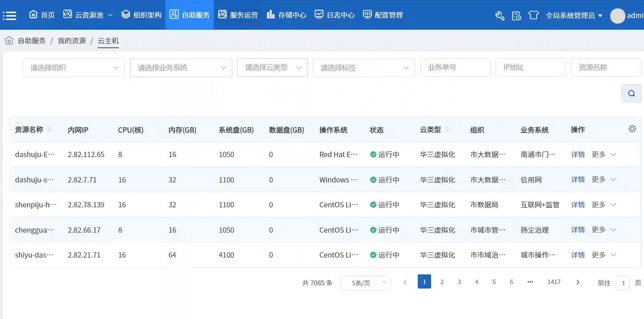Click 业务单号 input field
The width and height of the screenshot is (644, 319).
(455, 67)
